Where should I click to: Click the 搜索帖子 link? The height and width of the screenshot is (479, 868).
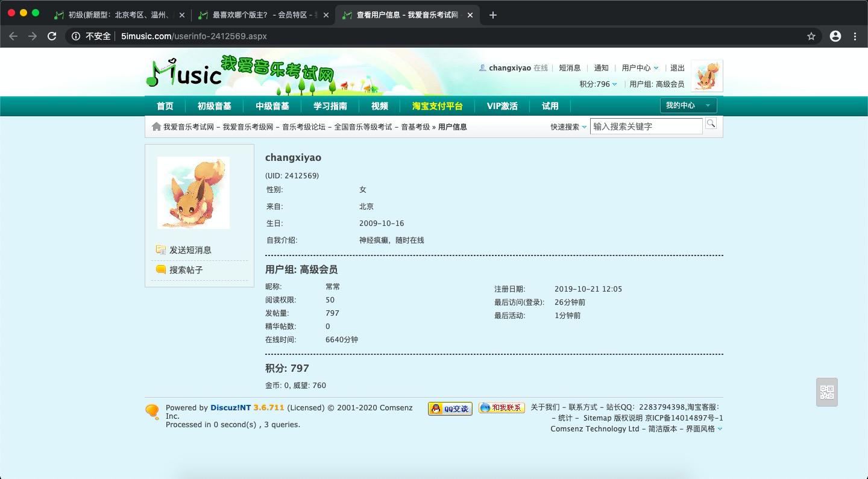(x=186, y=270)
